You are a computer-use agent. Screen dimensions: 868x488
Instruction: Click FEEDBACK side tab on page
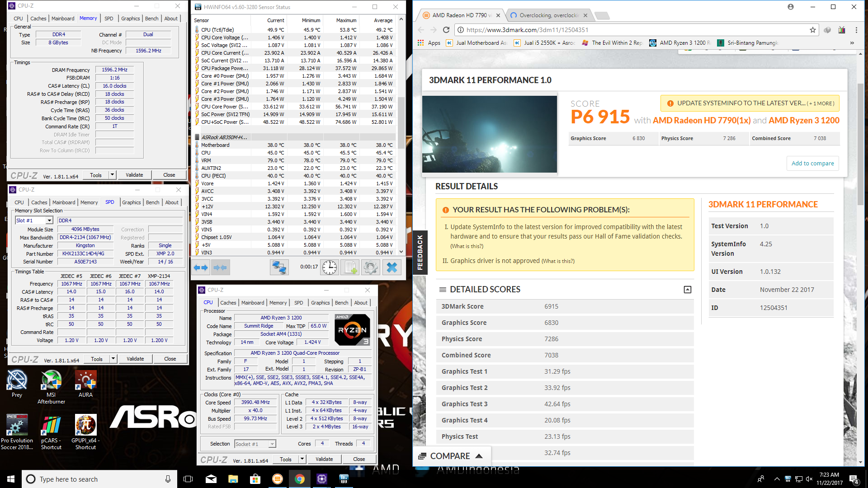(420, 252)
